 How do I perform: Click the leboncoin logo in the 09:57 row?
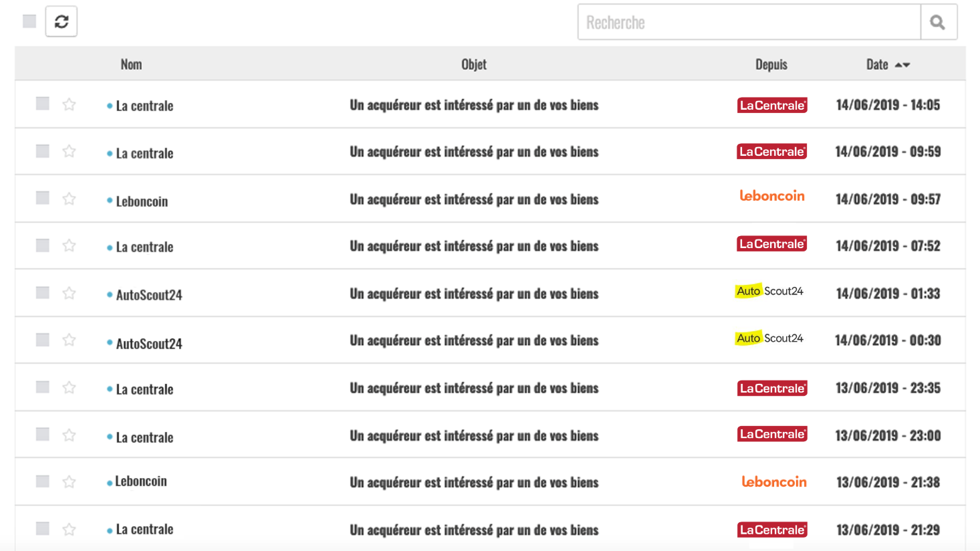click(x=772, y=196)
